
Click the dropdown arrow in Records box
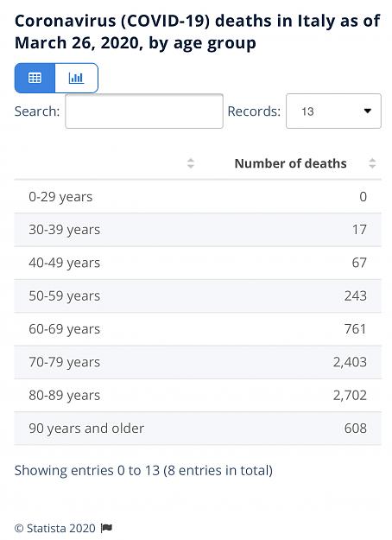(368, 111)
